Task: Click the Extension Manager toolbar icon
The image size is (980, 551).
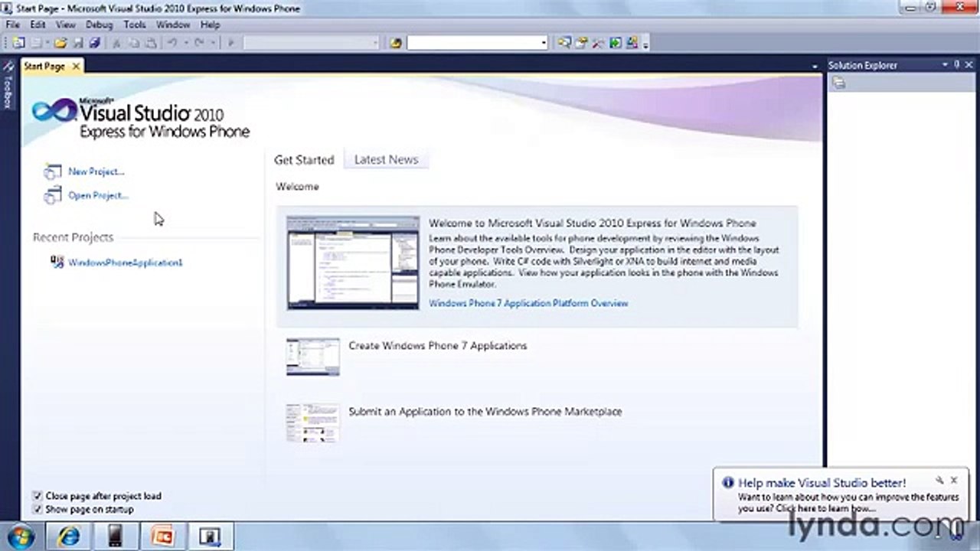Action: [632, 43]
